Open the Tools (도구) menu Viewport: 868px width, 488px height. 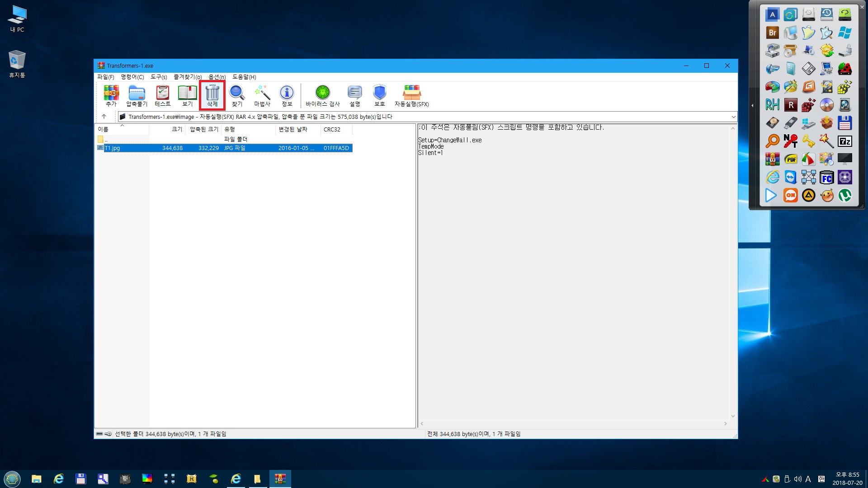pyautogui.click(x=159, y=77)
